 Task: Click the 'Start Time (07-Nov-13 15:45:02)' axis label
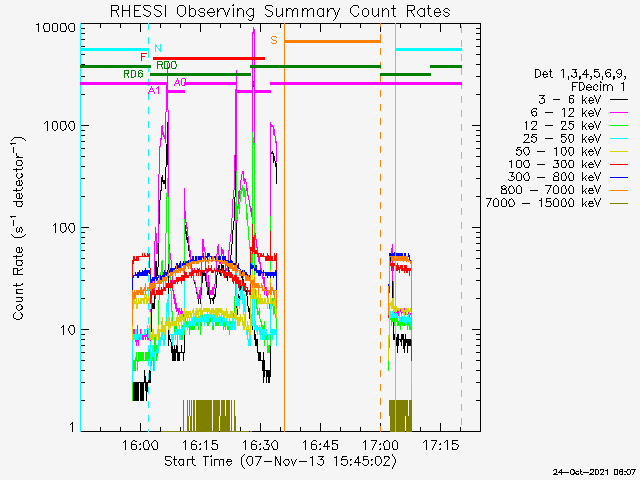tap(280, 461)
